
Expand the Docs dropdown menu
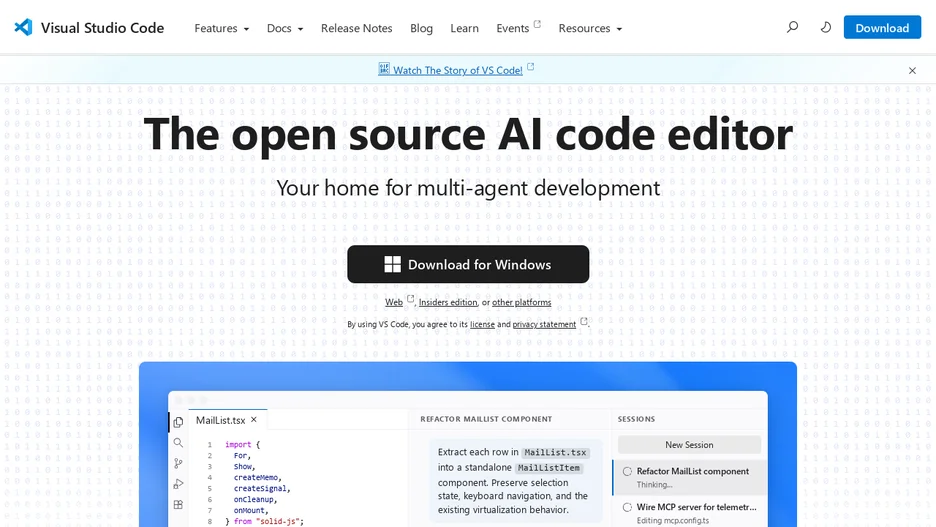point(285,28)
